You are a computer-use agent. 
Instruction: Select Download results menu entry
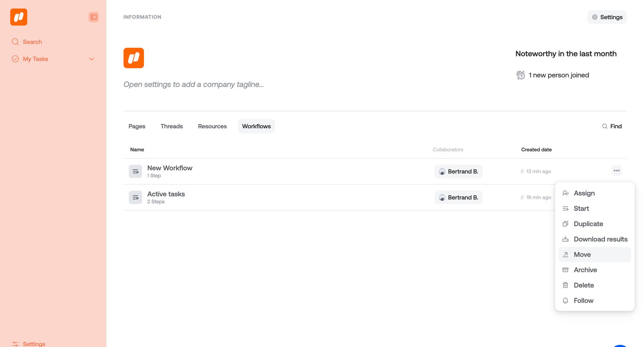tap(595, 239)
